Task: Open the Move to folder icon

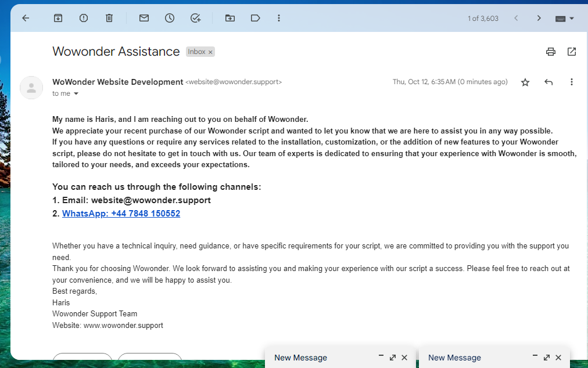Action: pos(230,18)
